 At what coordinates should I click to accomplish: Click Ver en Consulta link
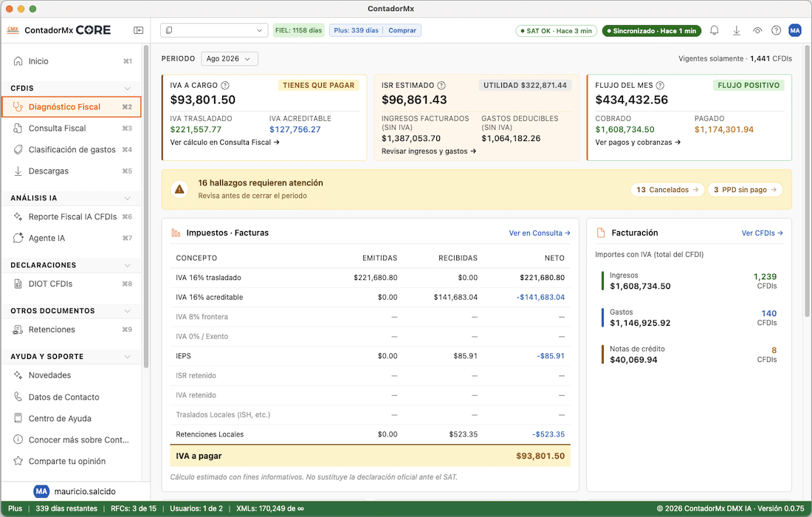tap(539, 233)
